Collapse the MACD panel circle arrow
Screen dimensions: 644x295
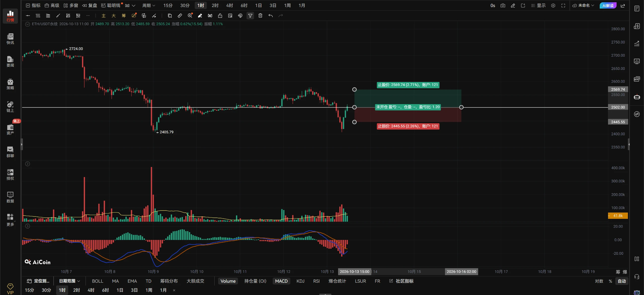coord(28,226)
